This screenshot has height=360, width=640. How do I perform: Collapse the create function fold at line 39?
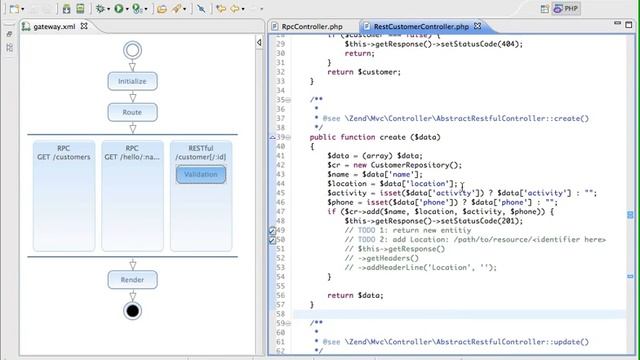coord(288,138)
